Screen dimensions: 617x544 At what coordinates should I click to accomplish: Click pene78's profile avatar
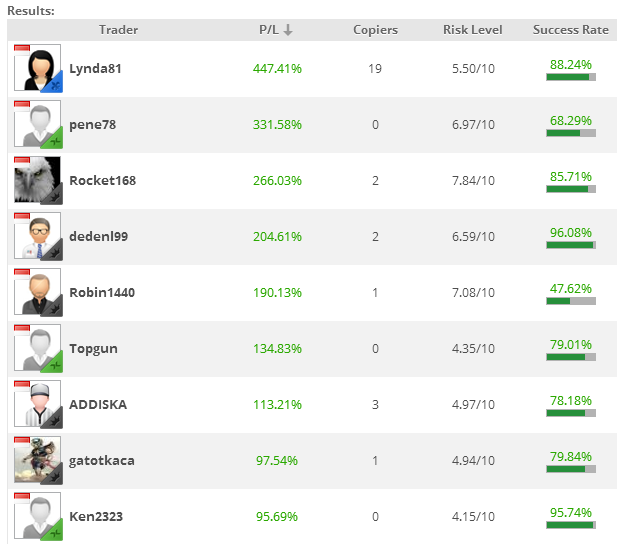click(38, 125)
